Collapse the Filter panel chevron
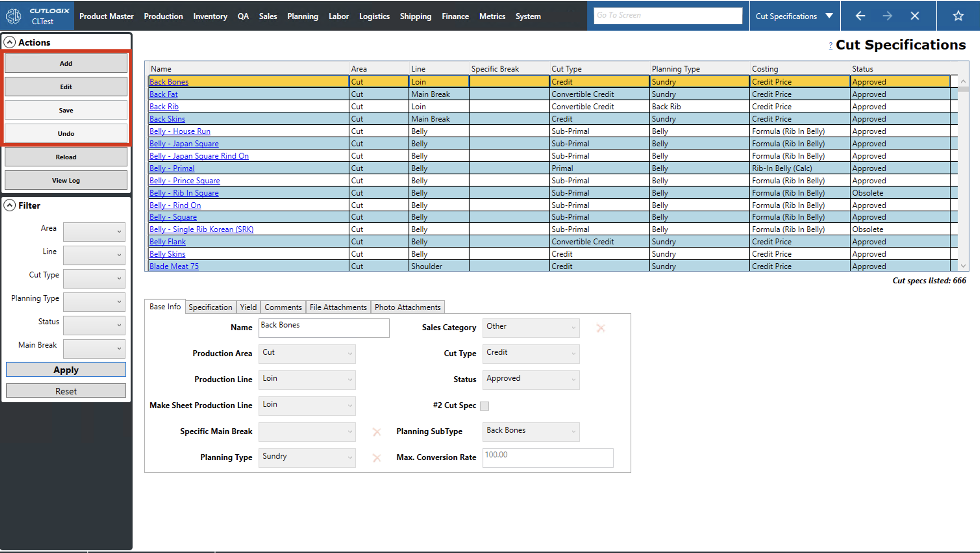980x553 pixels. pos(9,206)
